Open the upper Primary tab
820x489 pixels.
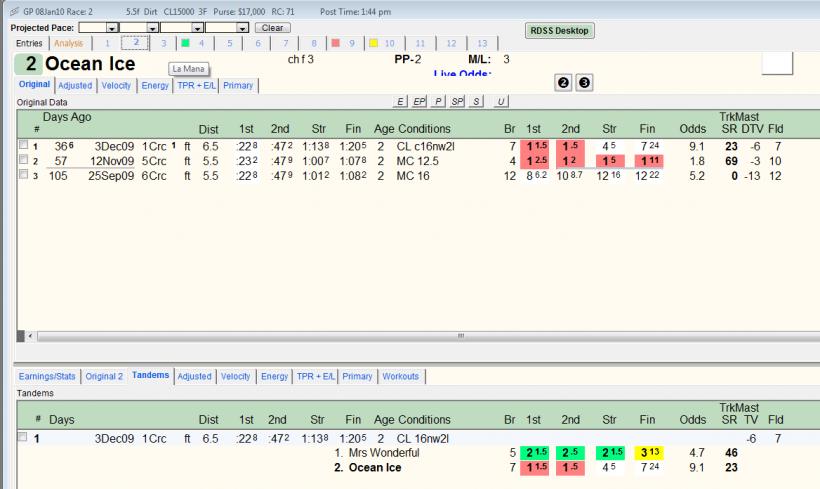(x=238, y=85)
